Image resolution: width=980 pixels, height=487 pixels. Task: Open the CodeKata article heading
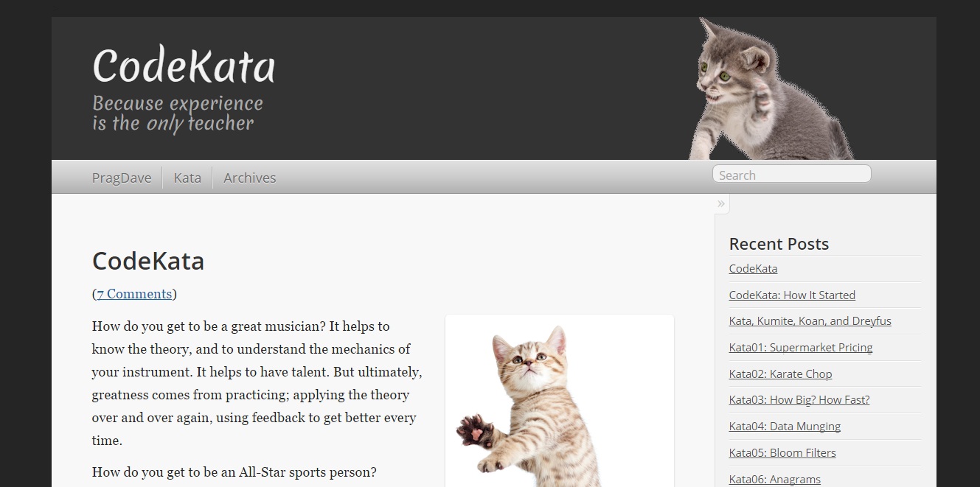pyautogui.click(x=148, y=261)
